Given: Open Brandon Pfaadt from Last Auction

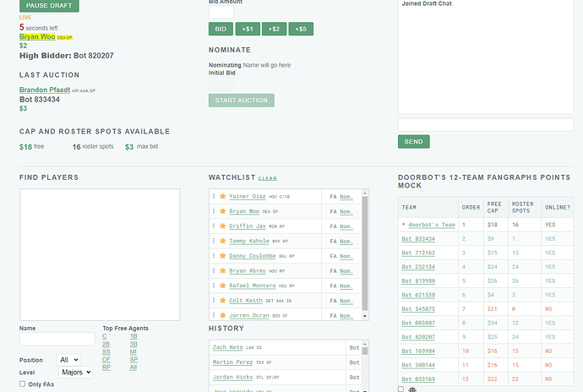Looking at the screenshot, I should coord(45,90).
